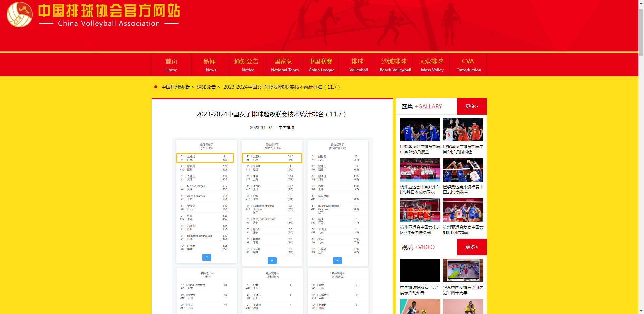Click caption link 纪念中国女排首夺世界冠军四十周年
Screen dimensions: 644x314
(463, 290)
